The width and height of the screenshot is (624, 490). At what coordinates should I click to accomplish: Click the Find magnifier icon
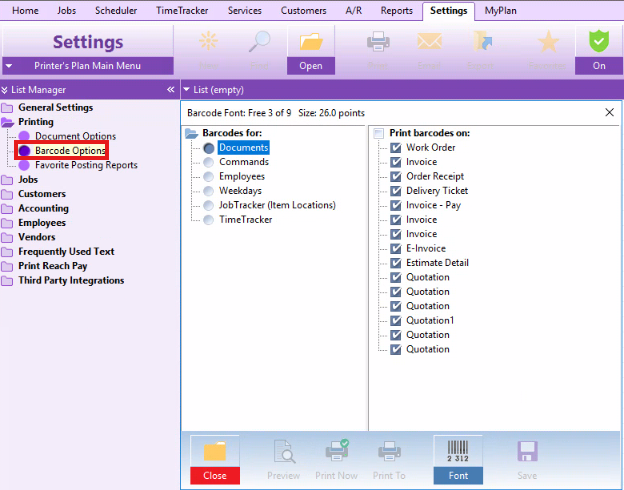pyautogui.click(x=259, y=41)
